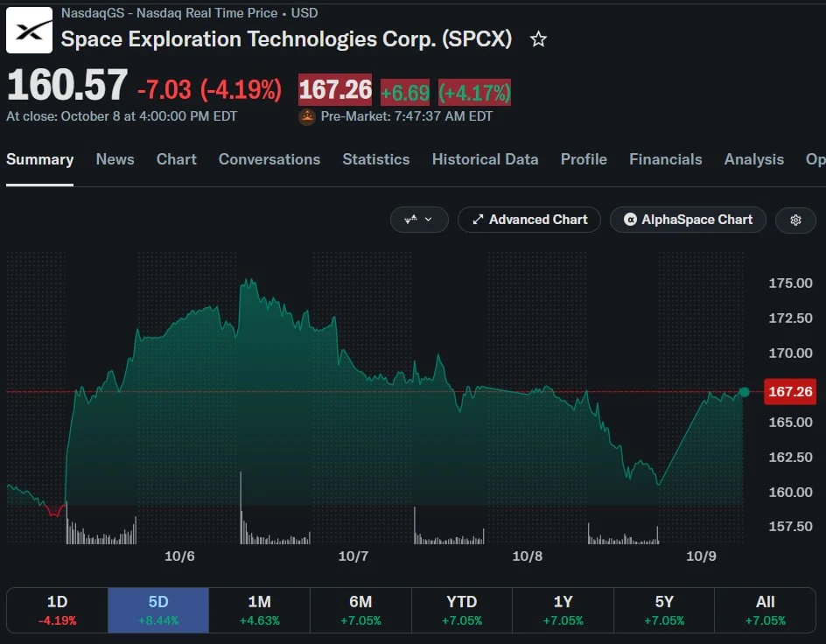The width and height of the screenshot is (826, 644).
Task: Switch to the Chart tab
Action: click(177, 159)
